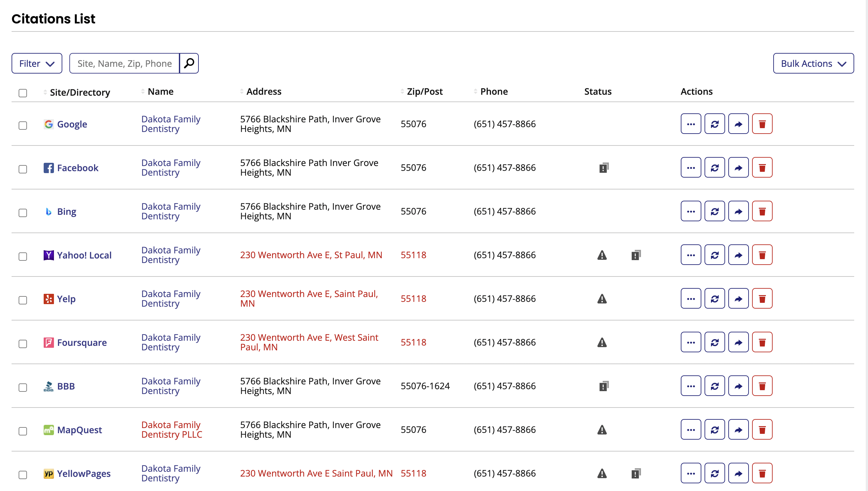Image resolution: width=868 pixels, height=491 pixels.
Task: Open the Bulk Actions dropdown
Action: click(x=813, y=63)
